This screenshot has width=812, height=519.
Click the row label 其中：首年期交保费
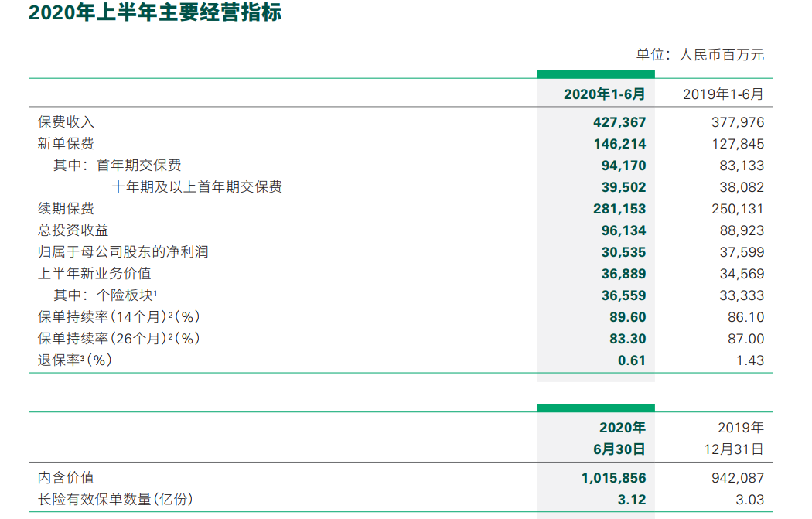[117, 166]
